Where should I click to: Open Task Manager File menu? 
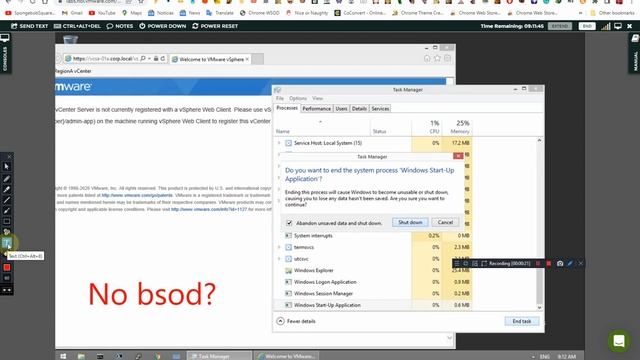(x=280, y=98)
